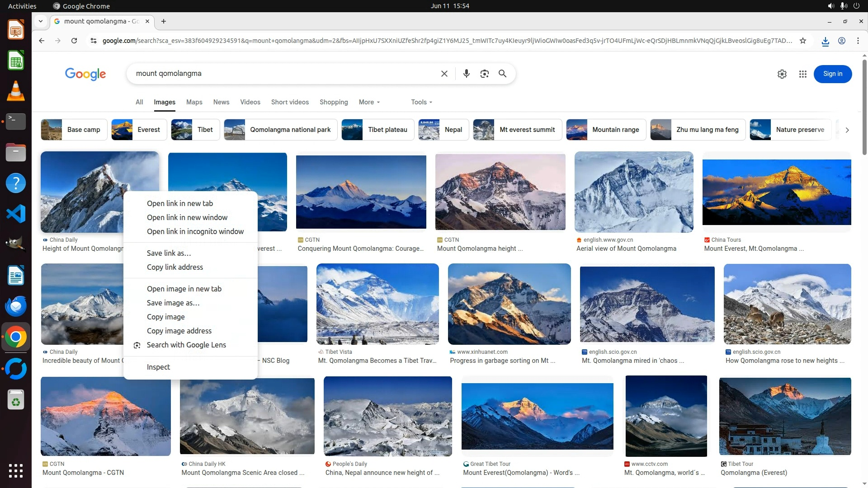Open Quick settings gear icon
Image resolution: width=868 pixels, height=488 pixels.
(782, 74)
